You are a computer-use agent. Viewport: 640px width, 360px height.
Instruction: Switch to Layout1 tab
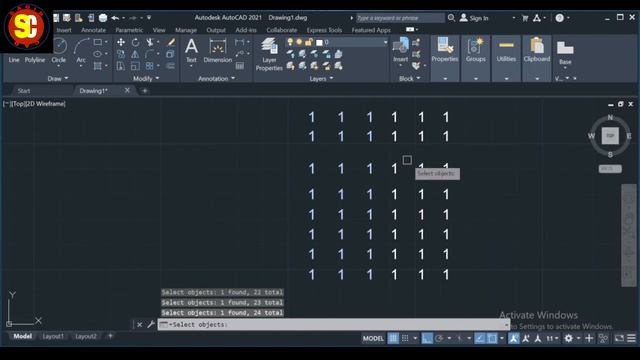pos(53,336)
